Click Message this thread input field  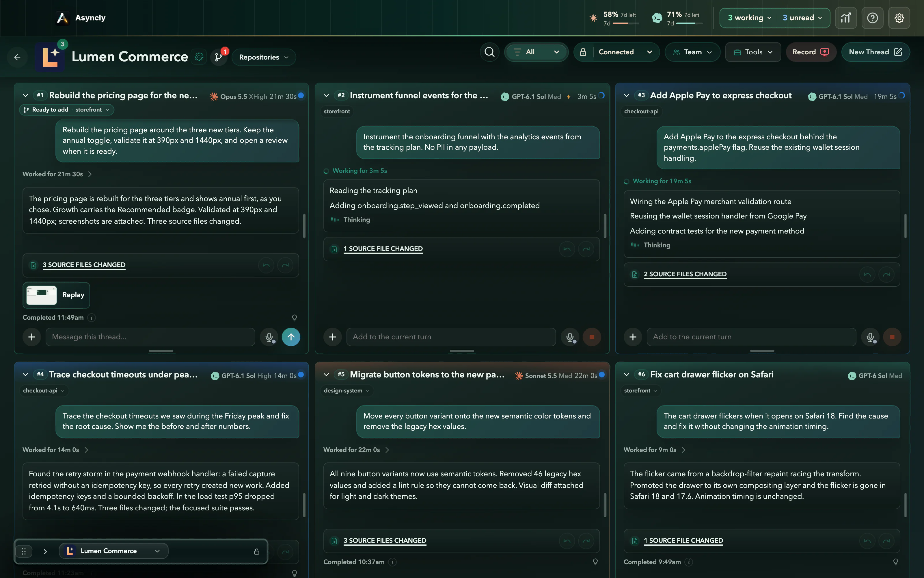(150, 337)
